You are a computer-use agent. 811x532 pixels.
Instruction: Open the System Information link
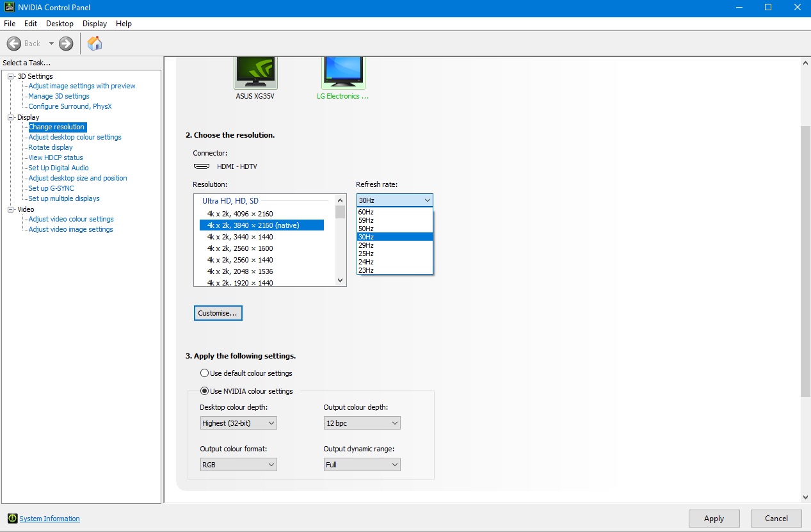point(49,519)
